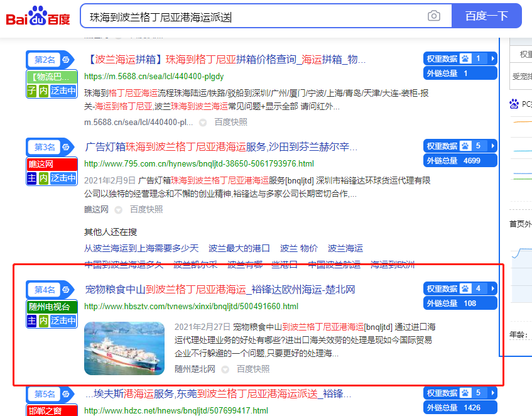Click m.5688.cn/sea/lcl/440400-pl... source text
Viewport: 532px width, 416px height.
point(138,122)
